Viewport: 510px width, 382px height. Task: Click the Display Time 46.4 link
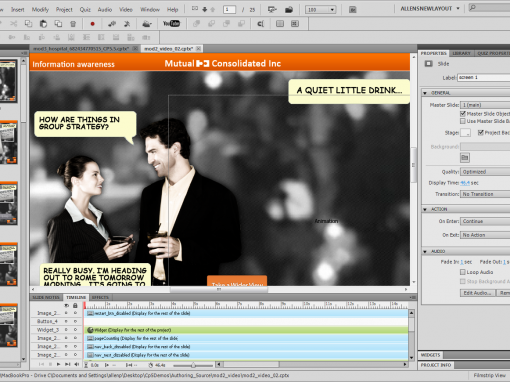click(x=465, y=183)
